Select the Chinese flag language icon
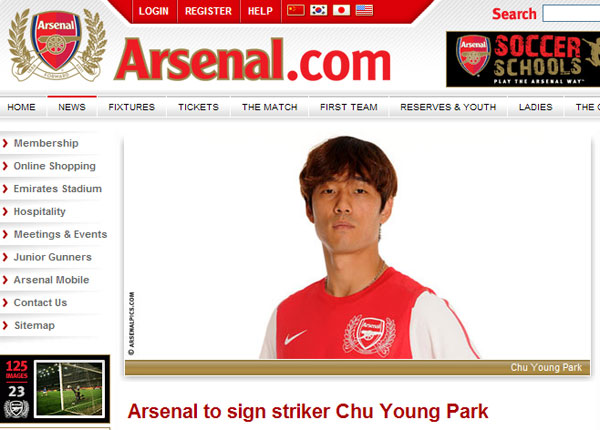This screenshot has width=600, height=430. coord(296,10)
